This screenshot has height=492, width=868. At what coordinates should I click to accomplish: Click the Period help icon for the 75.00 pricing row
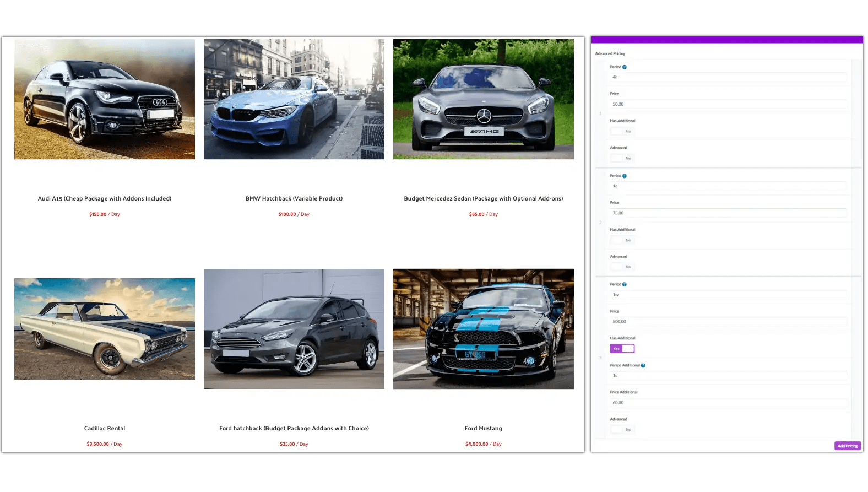click(x=624, y=176)
